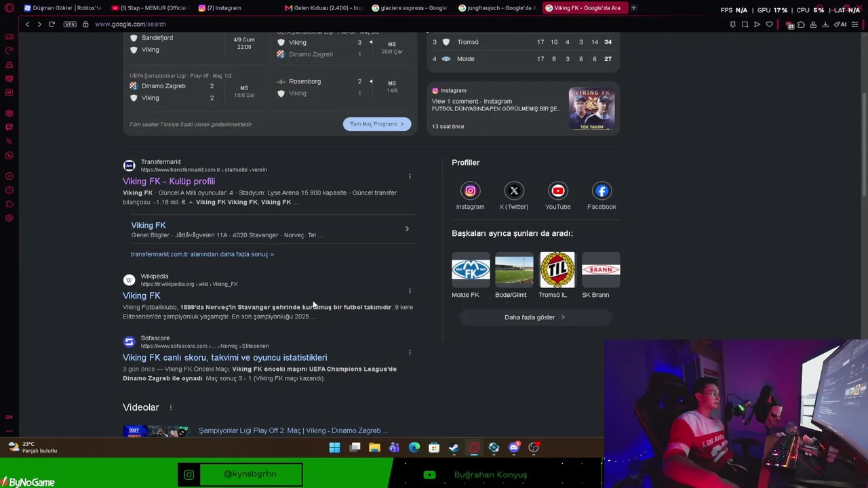Open Şampiyonlar Ligi Play Off 2. Maç video link
Screen dimensions: 868x488
[293, 430]
